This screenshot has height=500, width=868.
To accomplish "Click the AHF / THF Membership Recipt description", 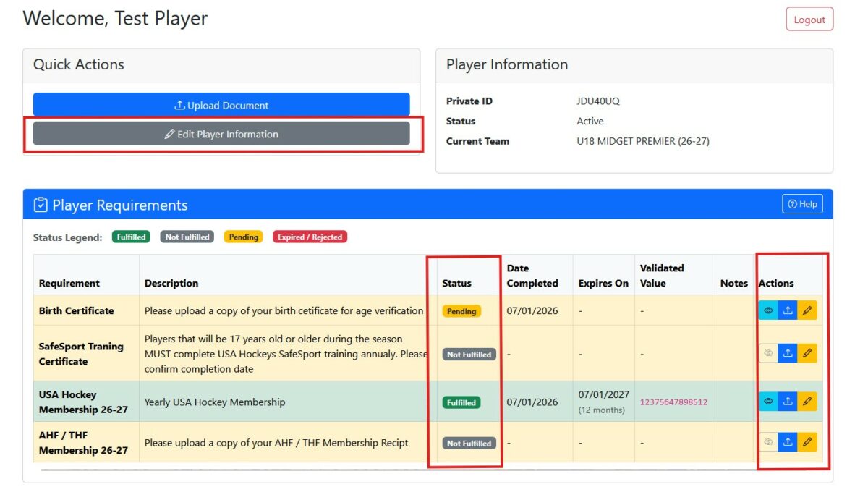I will coord(276,442).
